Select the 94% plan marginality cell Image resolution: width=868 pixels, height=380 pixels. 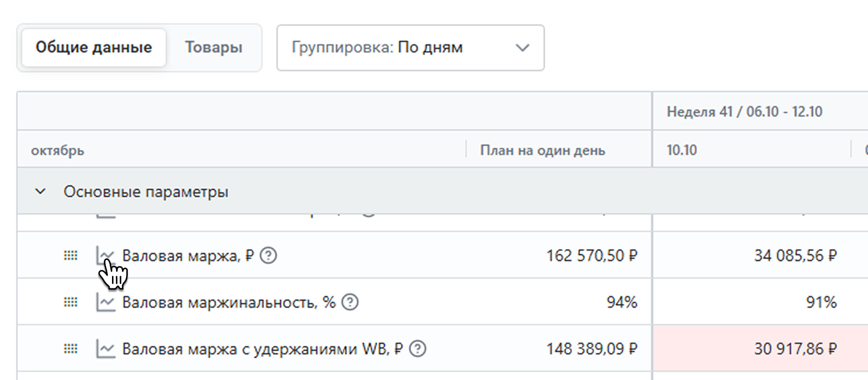pos(621,302)
